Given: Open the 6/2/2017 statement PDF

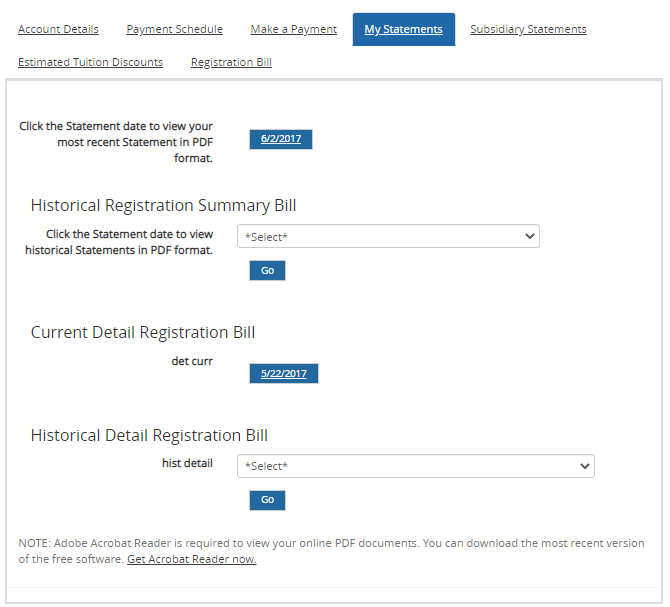Looking at the screenshot, I should [x=281, y=139].
